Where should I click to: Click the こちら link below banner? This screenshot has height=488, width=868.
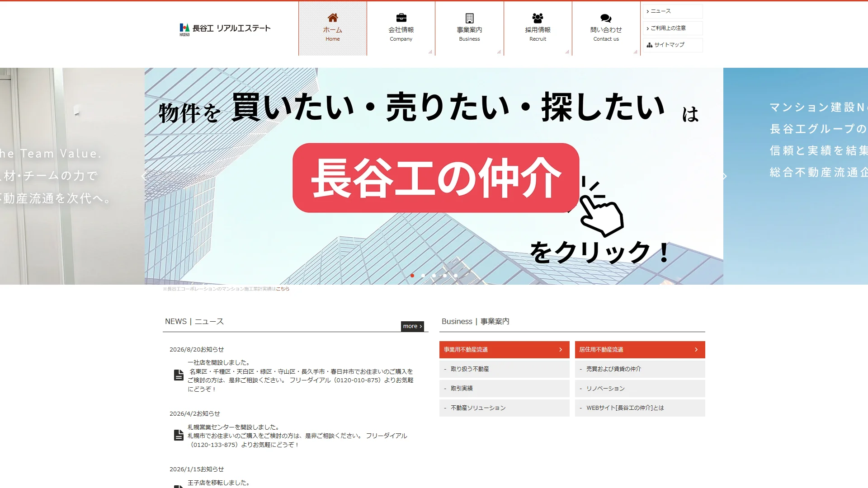(x=283, y=289)
